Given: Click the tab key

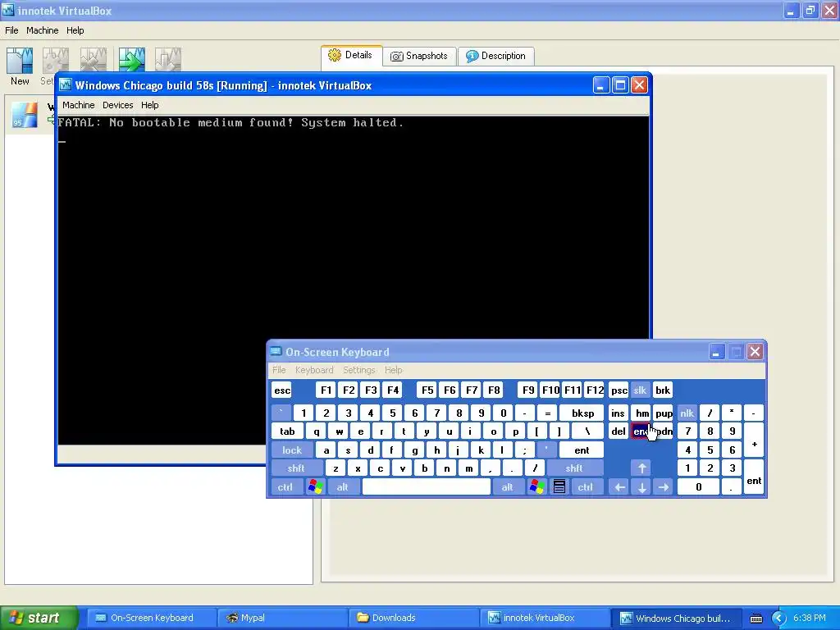Looking at the screenshot, I should [x=287, y=431].
